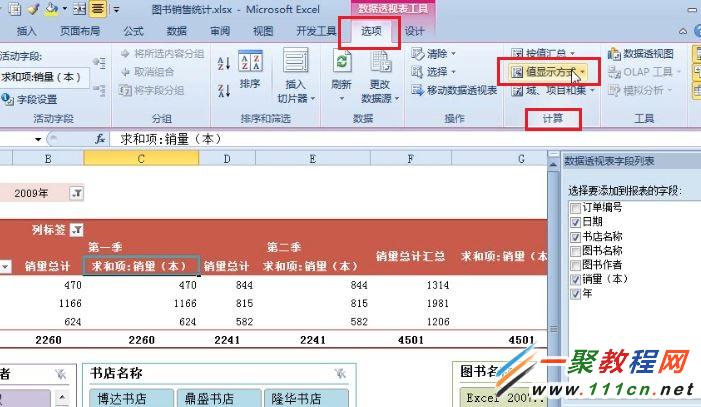Image resolution: width=701 pixels, height=407 pixels.
Task: Switch to the 设计 PivotTable tools tab
Action: pos(414,31)
